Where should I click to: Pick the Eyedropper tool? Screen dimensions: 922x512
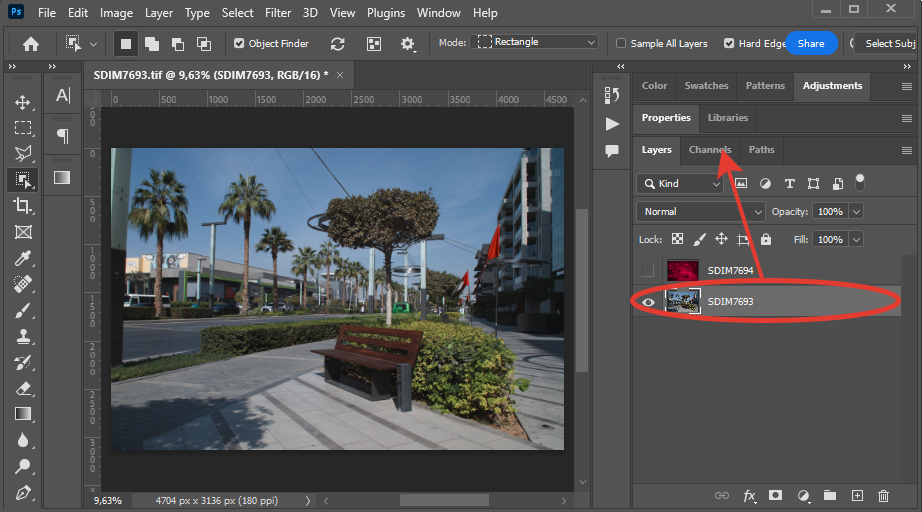[x=23, y=258]
